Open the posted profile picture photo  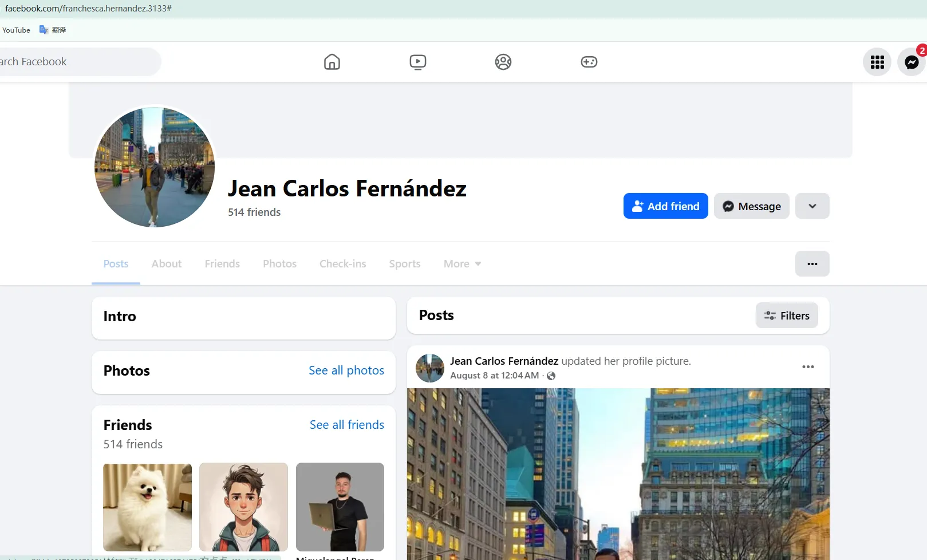tap(618, 474)
